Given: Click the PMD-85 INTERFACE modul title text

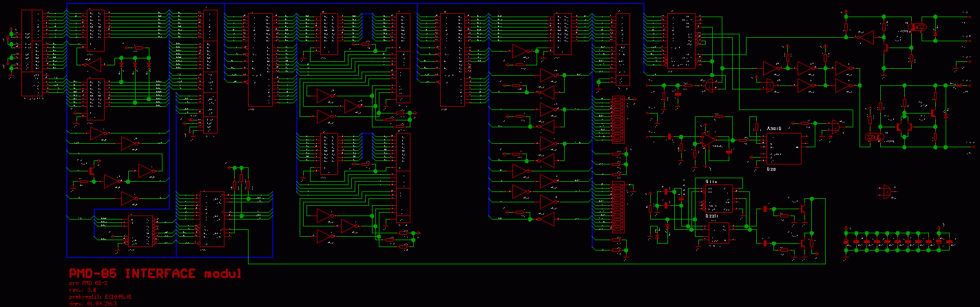Looking at the screenshot, I should point(156,274).
